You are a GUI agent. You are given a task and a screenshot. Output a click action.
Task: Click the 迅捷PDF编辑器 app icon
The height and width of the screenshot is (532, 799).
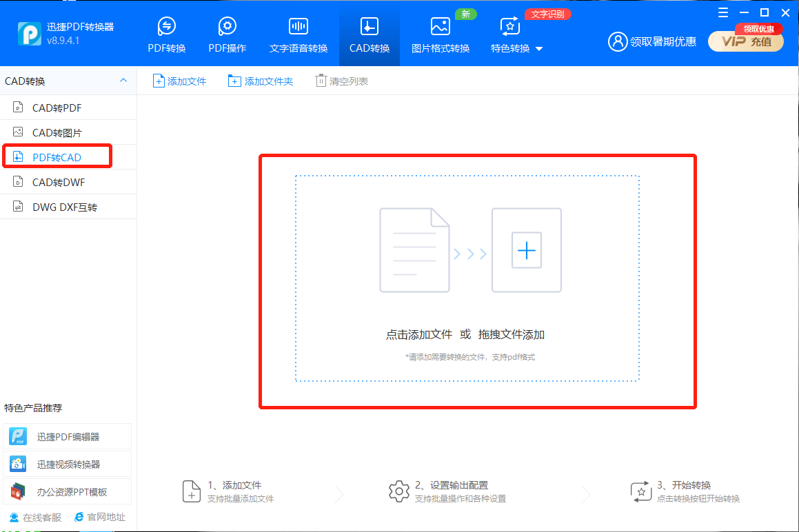coord(18,437)
